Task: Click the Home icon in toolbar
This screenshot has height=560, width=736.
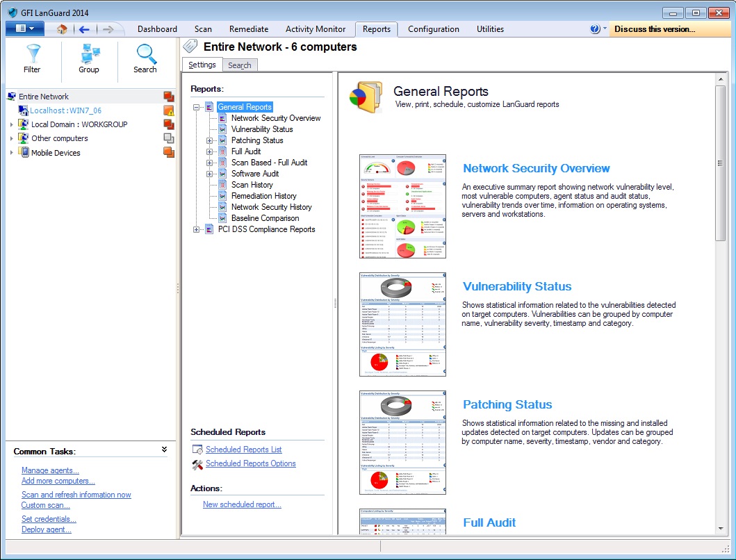Action: 62,29
